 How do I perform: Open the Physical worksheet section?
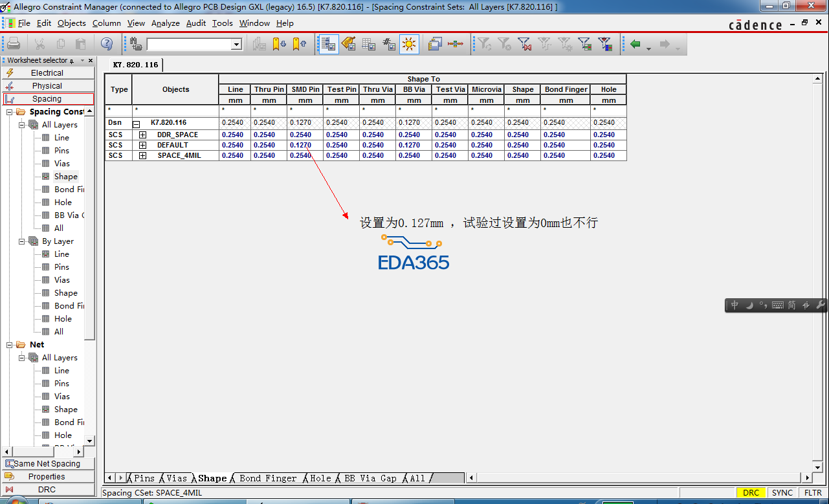pyautogui.click(x=48, y=86)
